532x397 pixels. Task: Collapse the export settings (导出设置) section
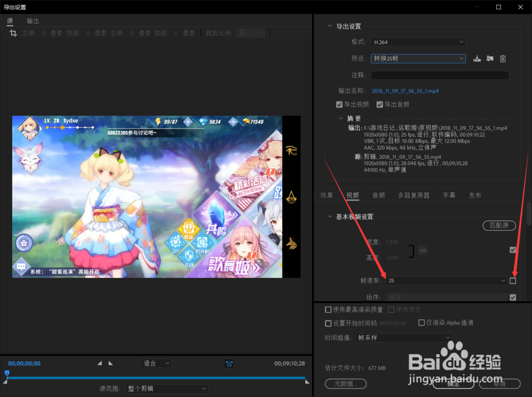(x=330, y=26)
